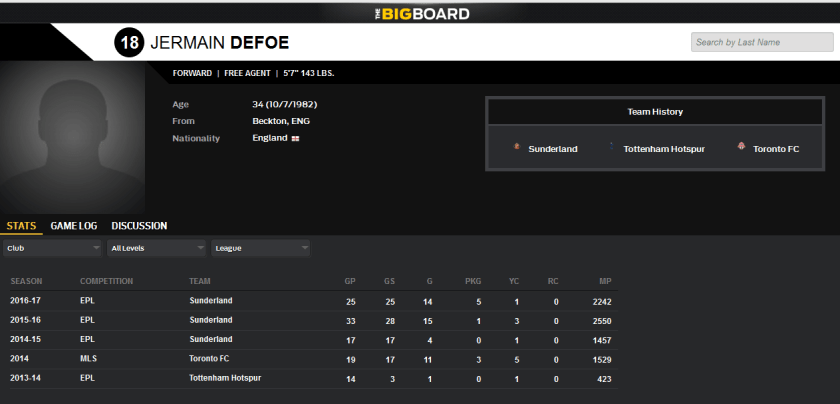Sort by the Team column header
The height and width of the screenshot is (404, 840).
[200, 281]
